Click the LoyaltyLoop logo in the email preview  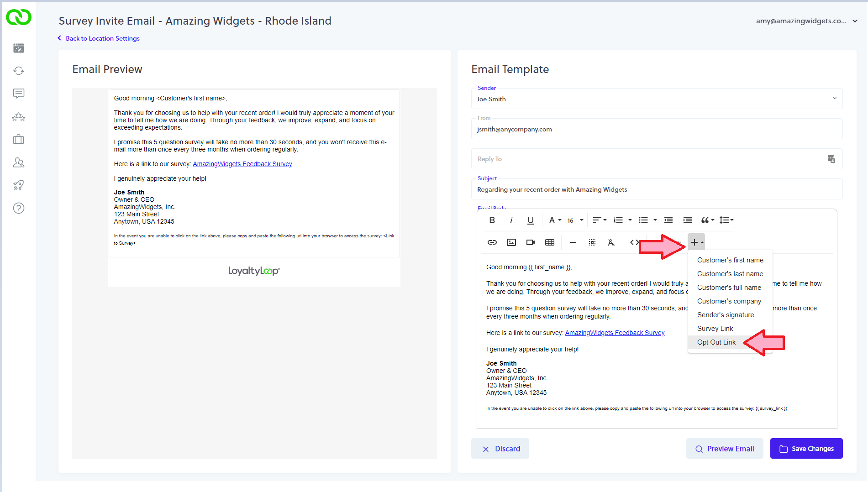pos(254,271)
